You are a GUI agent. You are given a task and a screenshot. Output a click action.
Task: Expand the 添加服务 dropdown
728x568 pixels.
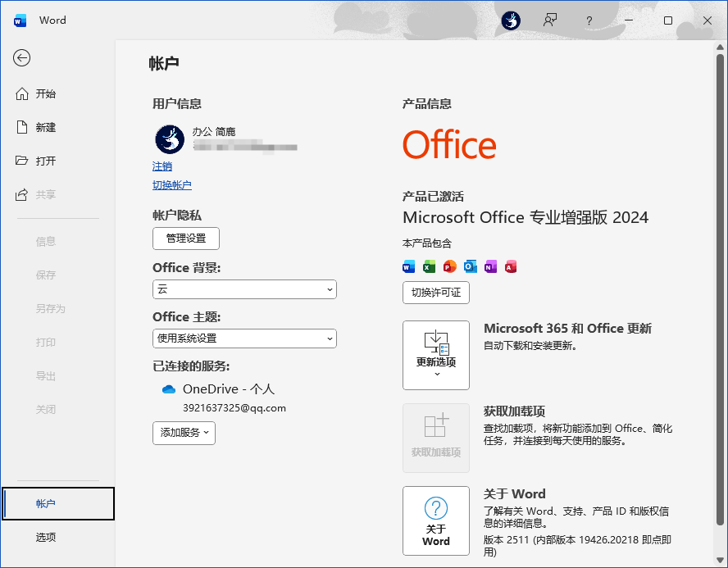tap(184, 433)
